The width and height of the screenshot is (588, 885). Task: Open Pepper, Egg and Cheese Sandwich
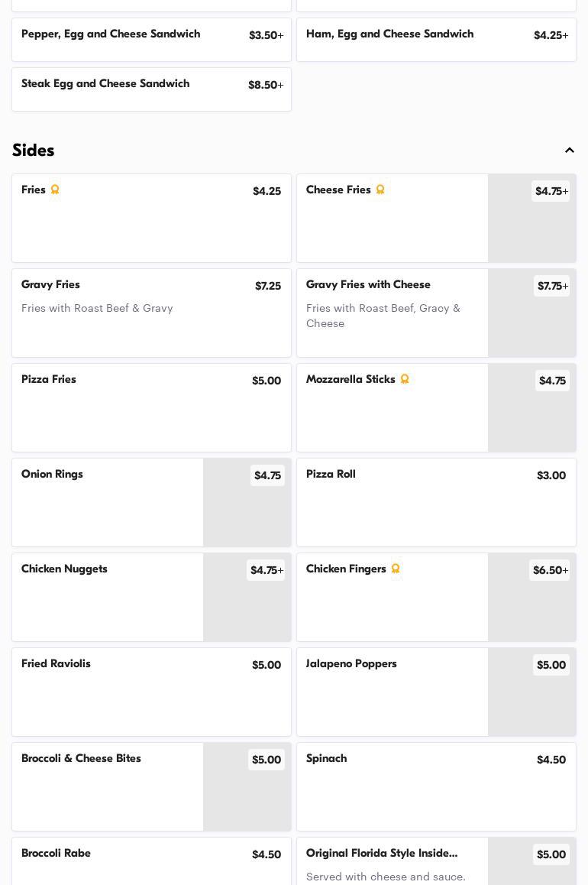click(x=151, y=40)
